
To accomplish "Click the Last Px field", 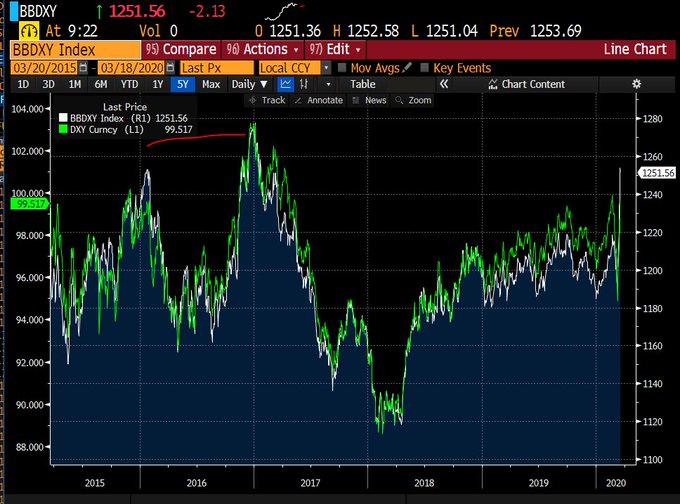I will pos(217,68).
